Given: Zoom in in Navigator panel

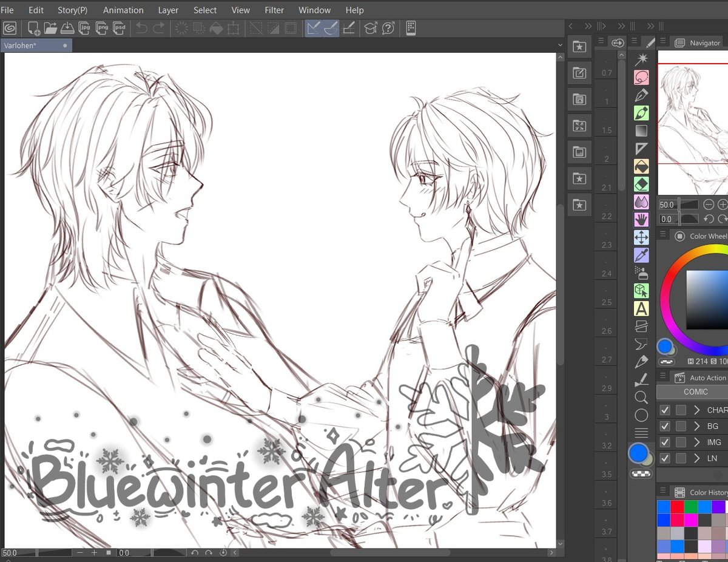Looking at the screenshot, I should (723, 205).
